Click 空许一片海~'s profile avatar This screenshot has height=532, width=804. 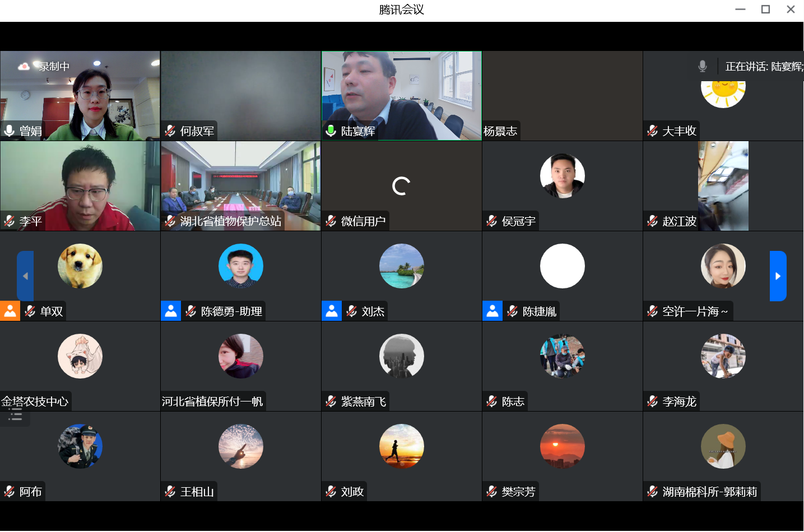(723, 266)
